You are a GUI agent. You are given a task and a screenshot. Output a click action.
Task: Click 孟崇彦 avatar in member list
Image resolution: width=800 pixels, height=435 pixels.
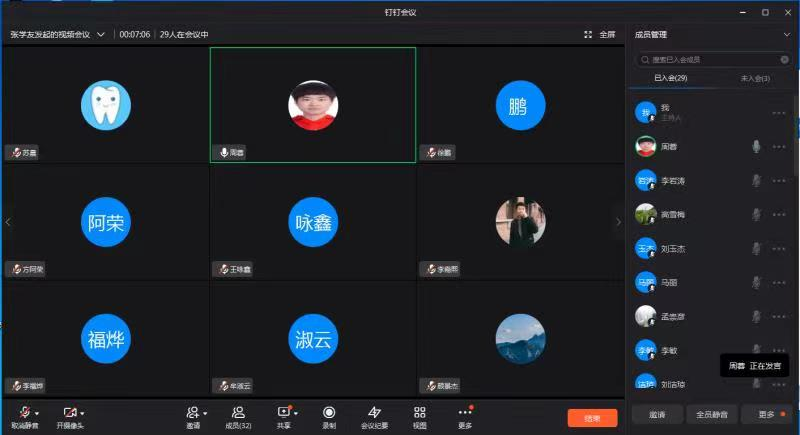(645, 316)
